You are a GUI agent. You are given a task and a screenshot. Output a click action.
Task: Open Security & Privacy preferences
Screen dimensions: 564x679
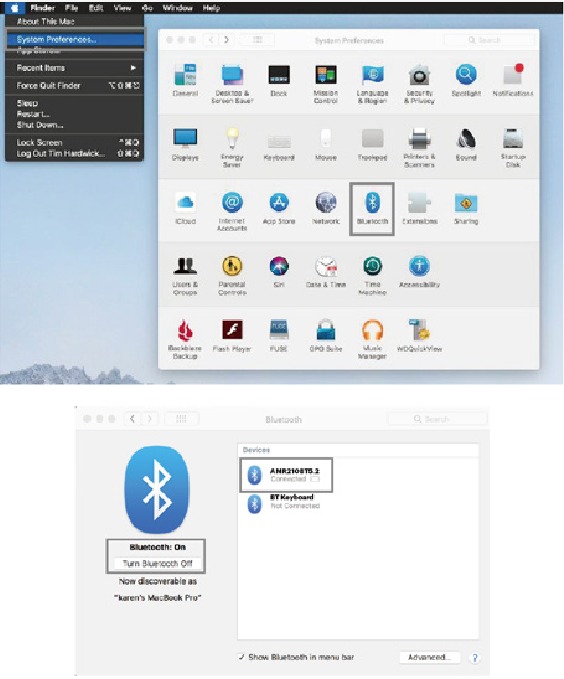tap(419, 84)
